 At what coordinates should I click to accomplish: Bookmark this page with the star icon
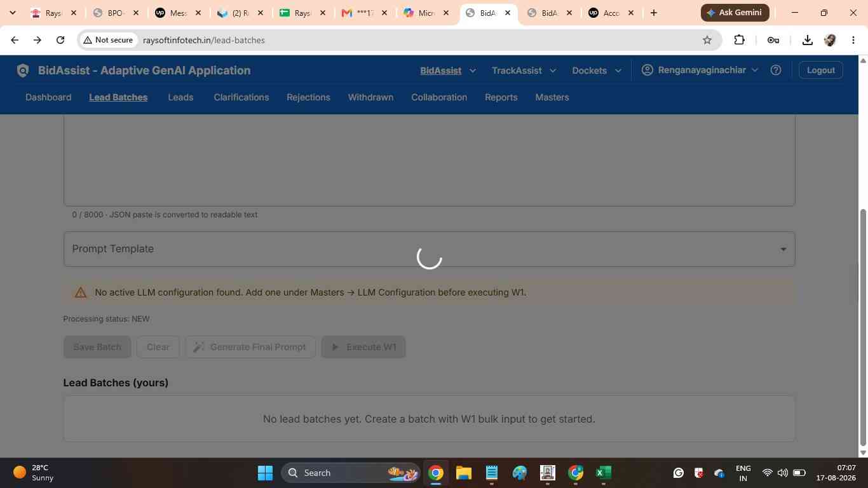click(707, 40)
